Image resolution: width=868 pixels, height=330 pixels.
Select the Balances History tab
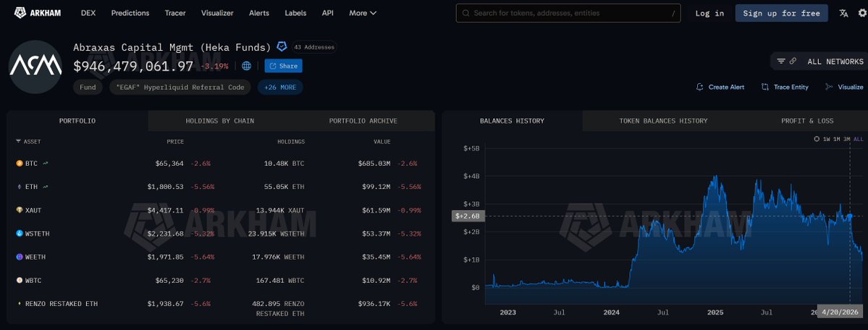tap(512, 121)
